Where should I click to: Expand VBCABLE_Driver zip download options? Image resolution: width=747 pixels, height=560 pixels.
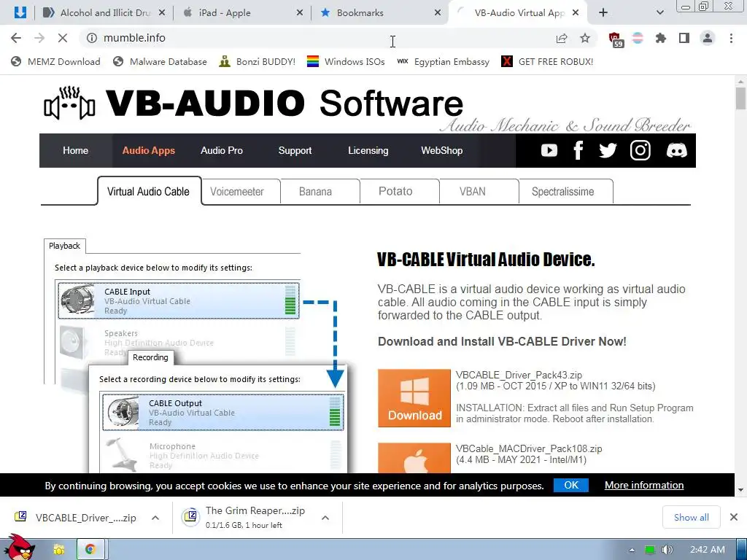[155, 518]
